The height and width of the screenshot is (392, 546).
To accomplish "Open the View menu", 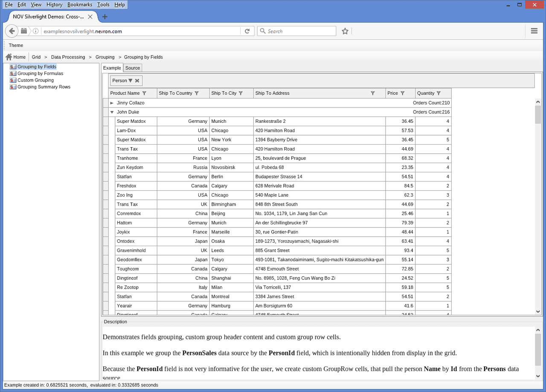I will (36, 4).
